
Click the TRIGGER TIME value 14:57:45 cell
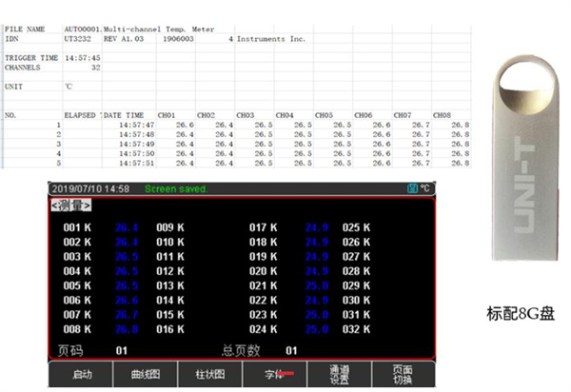80,58
